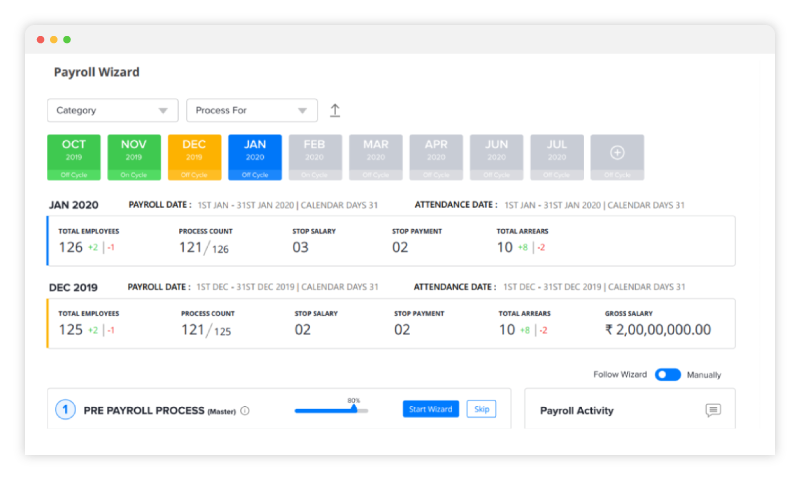Select the OCT 2019 month tile
Screen dimensions: 800x480
pyautogui.click(x=74, y=156)
